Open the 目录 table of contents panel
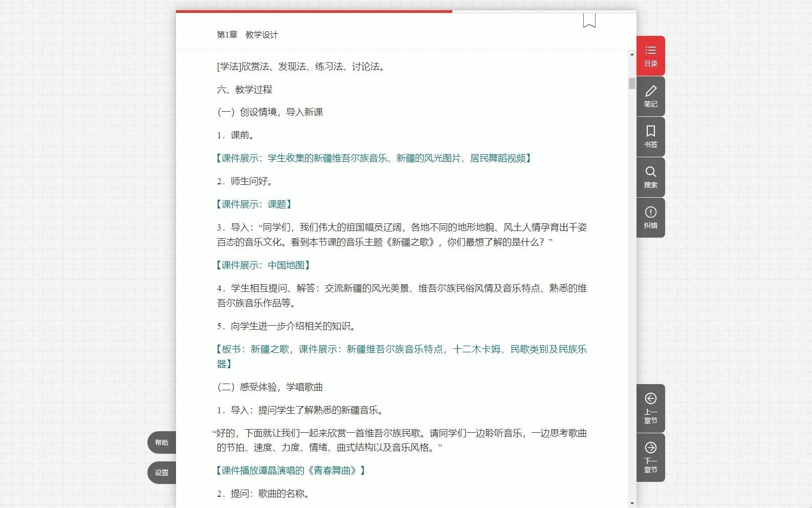812x508 pixels. pos(650,56)
